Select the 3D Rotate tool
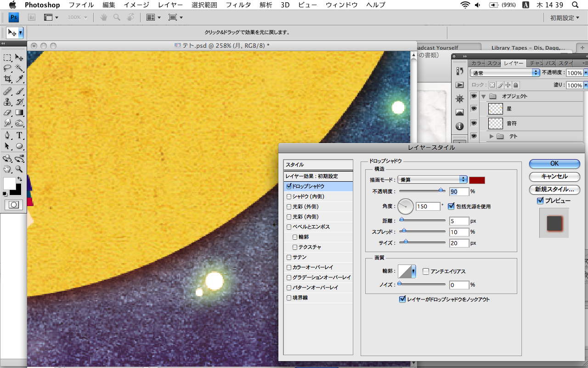The image size is (588, 368). (7, 158)
